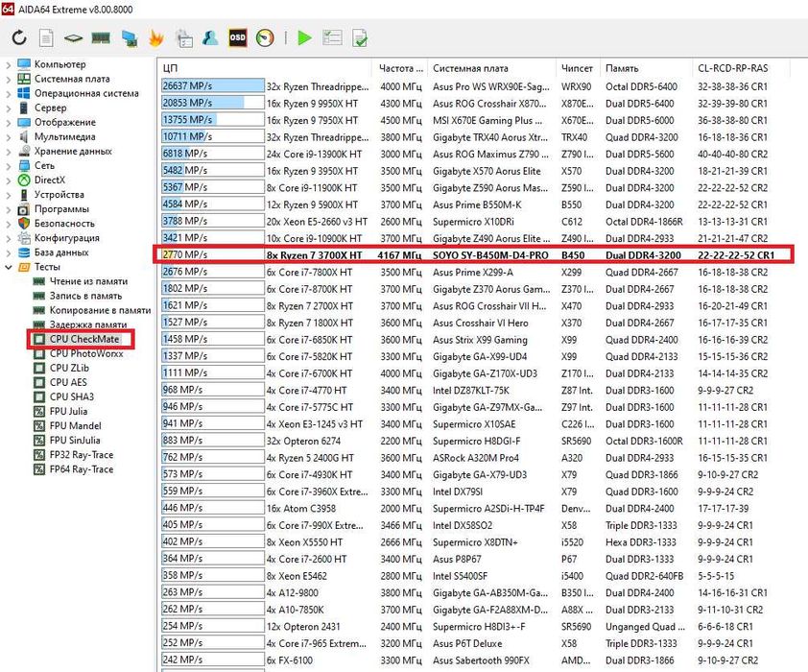Select Сеть in the tree
The height and width of the screenshot is (672, 808).
tap(44, 165)
